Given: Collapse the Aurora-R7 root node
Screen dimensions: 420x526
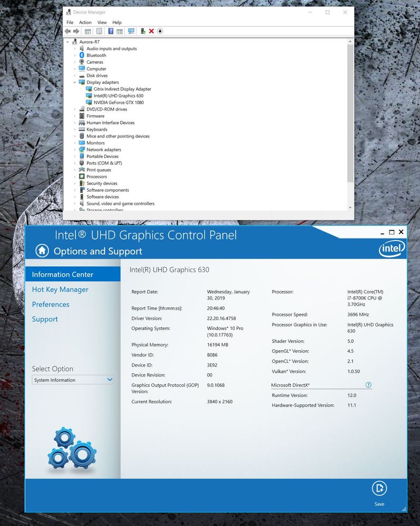Looking at the screenshot, I should [68, 42].
